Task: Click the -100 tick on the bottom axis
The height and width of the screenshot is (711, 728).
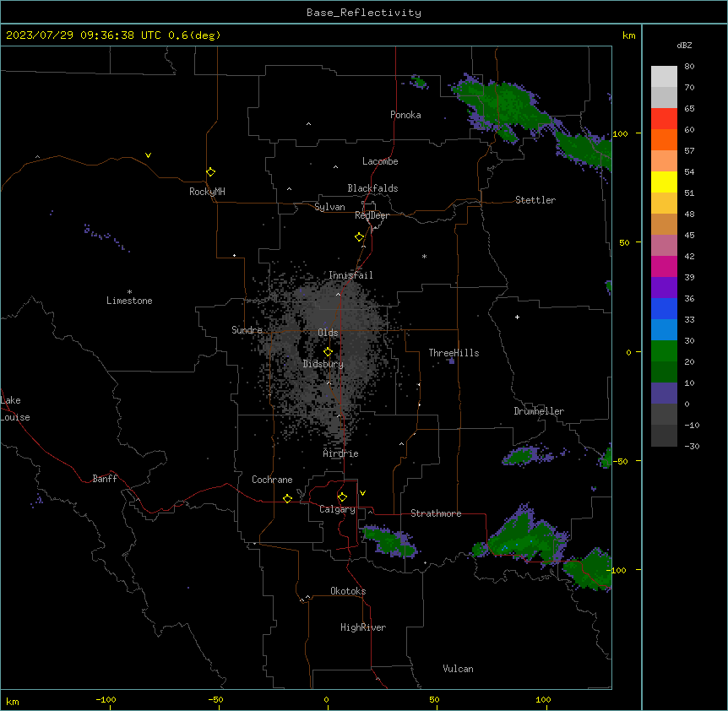Action: 106,699
